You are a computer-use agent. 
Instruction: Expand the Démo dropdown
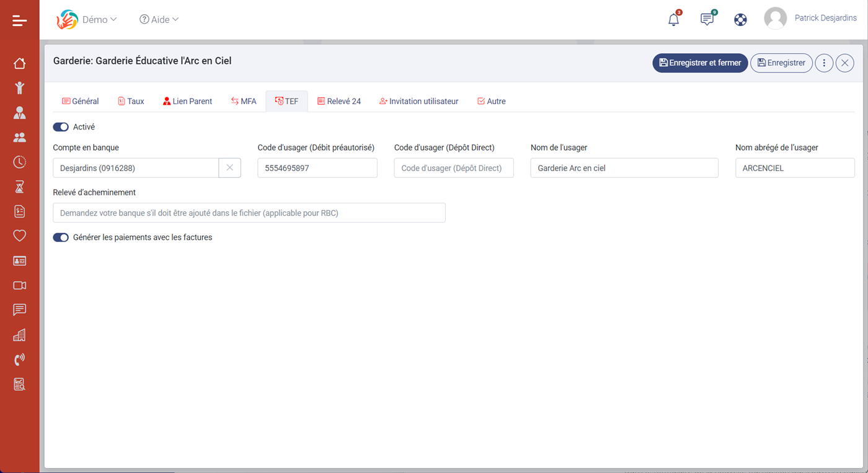point(99,20)
